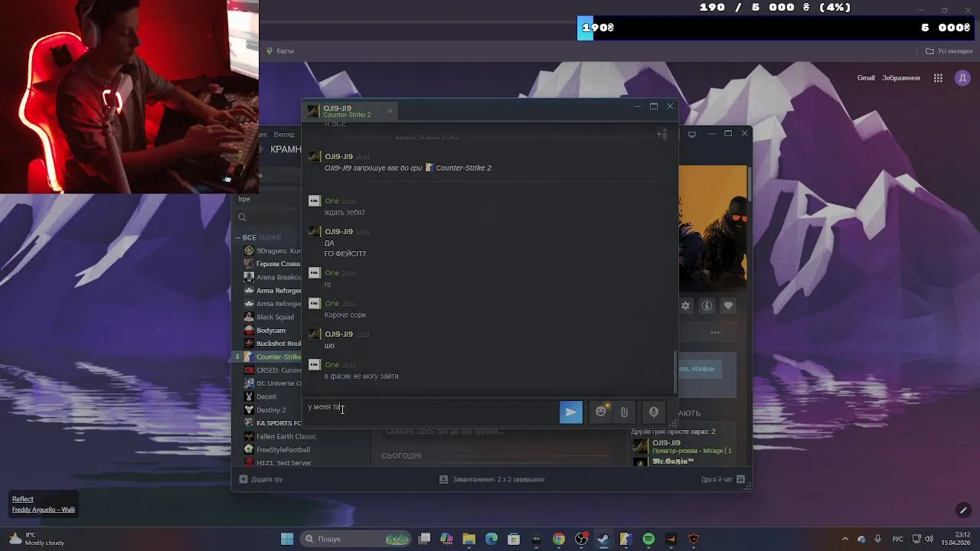Screen dimensions: 980x551
Task: Start voice chat with the microphone icon
Action: (x=654, y=412)
